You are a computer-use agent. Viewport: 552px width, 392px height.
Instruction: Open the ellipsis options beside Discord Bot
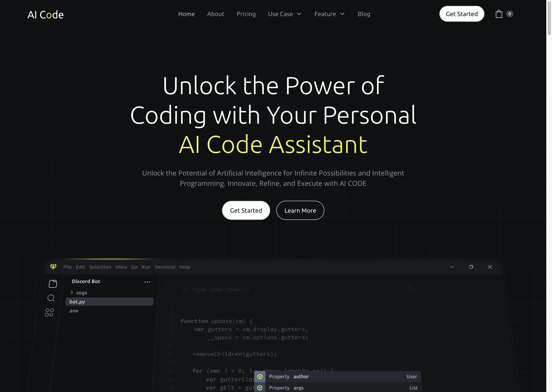coord(147,282)
